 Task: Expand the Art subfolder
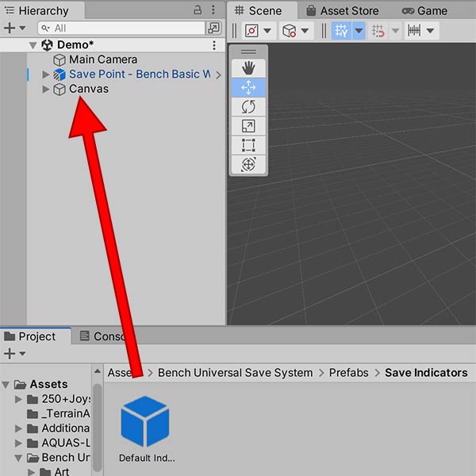coord(31,472)
